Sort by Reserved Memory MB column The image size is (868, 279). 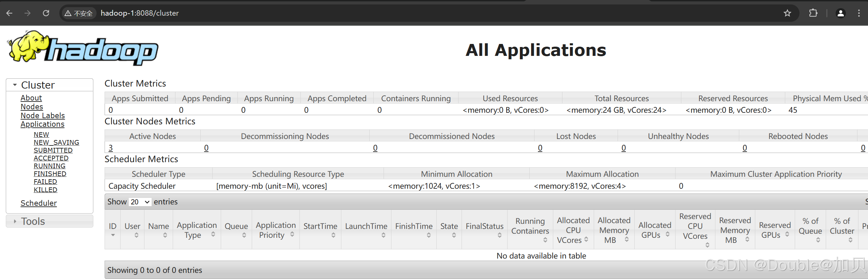tap(735, 229)
